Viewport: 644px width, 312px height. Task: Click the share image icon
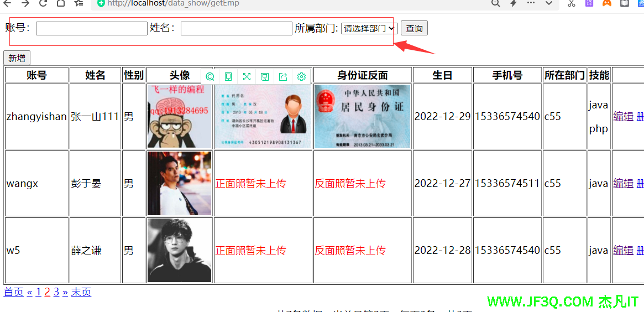pos(283,76)
